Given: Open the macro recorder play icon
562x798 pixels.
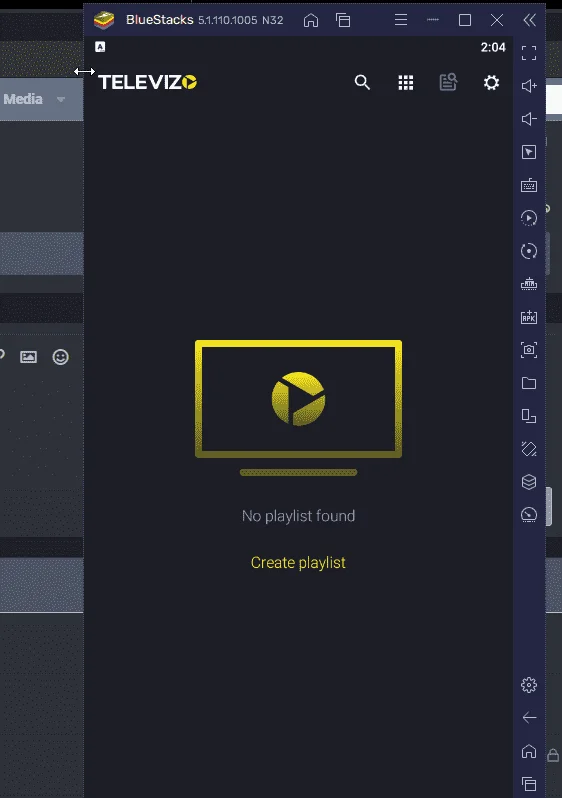Looking at the screenshot, I should tap(529, 218).
